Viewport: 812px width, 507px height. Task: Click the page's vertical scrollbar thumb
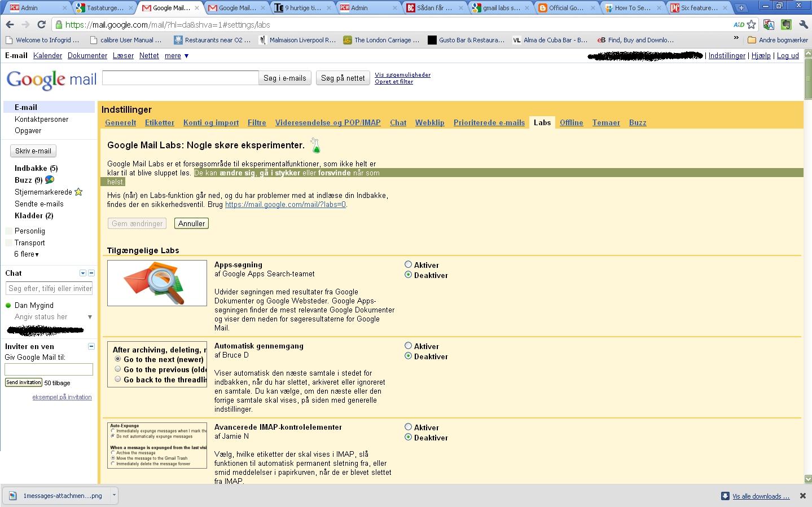(807, 80)
